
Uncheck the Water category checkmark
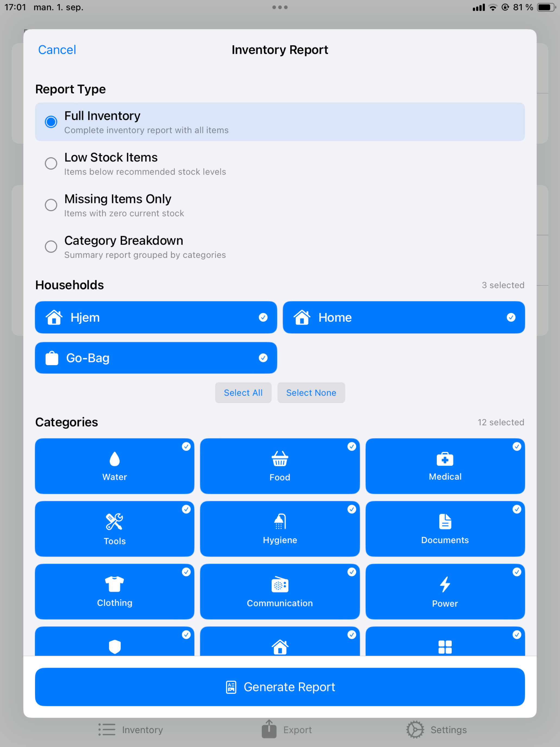[186, 447]
